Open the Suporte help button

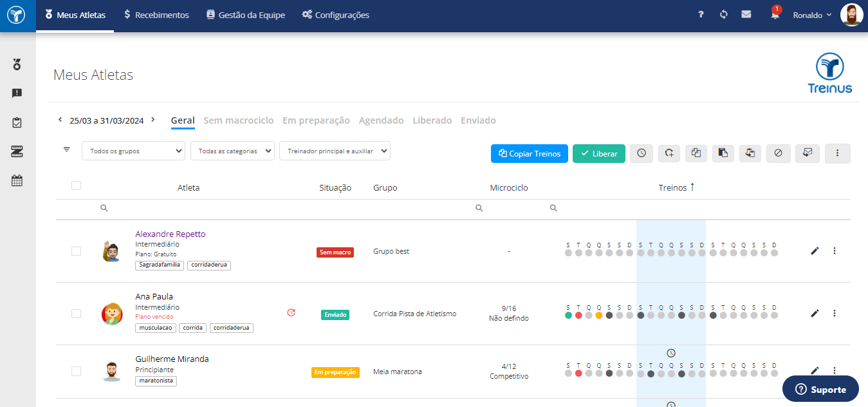[x=820, y=389]
